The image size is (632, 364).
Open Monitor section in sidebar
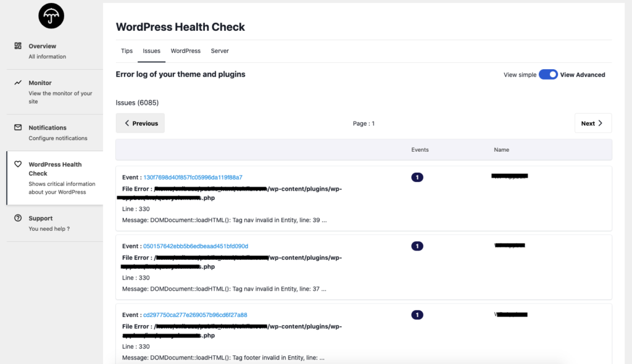[x=55, y=92]
